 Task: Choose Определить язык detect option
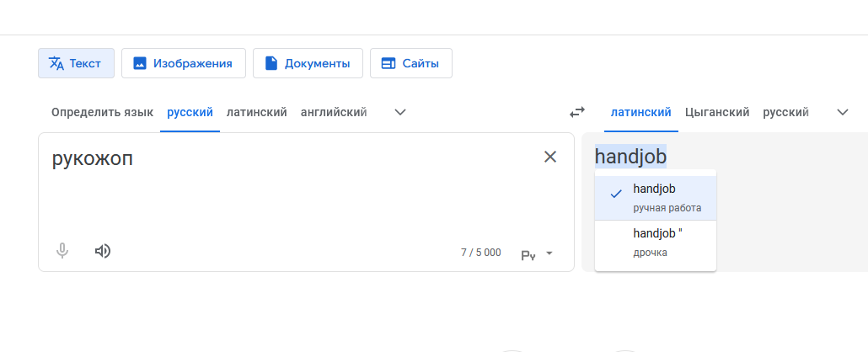click(x=103, y=112)
